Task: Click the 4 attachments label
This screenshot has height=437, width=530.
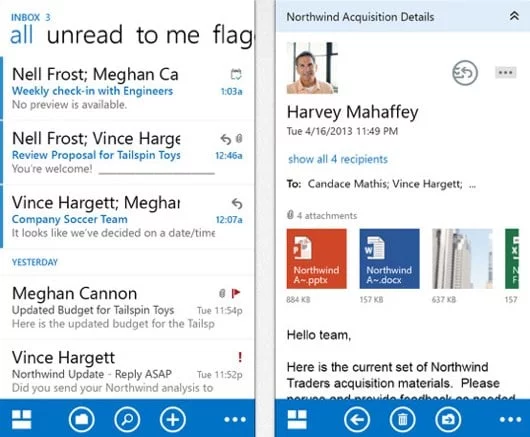Action: pyautogui.click(x=322, y=215)
